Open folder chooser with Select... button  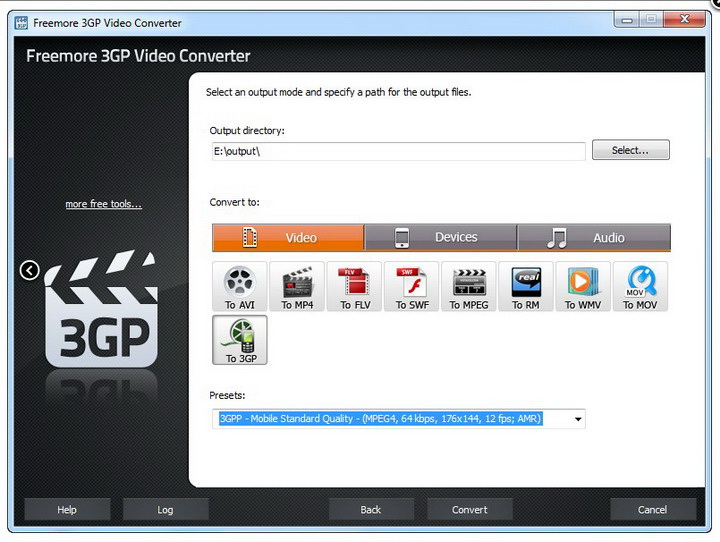pyautogui.click(x=630, y=150)
